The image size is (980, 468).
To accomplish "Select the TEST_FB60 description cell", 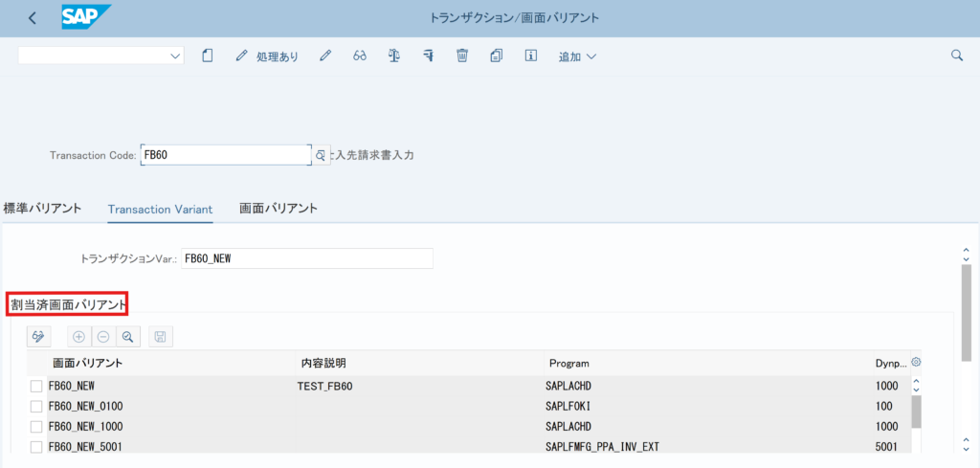I will (x=420, y=386).
